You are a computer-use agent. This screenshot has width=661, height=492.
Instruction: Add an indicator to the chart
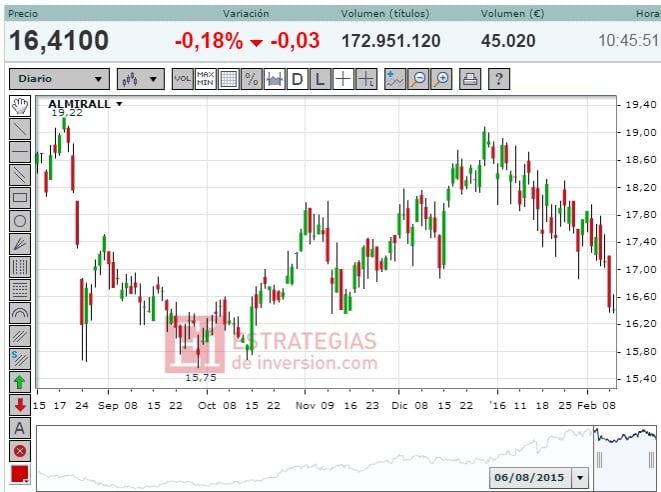395,79
